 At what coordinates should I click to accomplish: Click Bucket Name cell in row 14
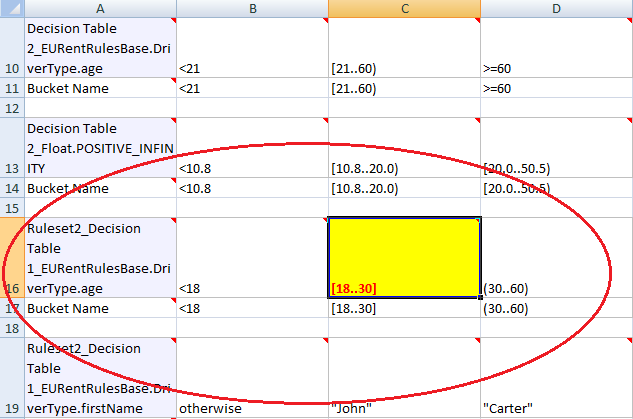pyautogui.click(x=100, y=188)
